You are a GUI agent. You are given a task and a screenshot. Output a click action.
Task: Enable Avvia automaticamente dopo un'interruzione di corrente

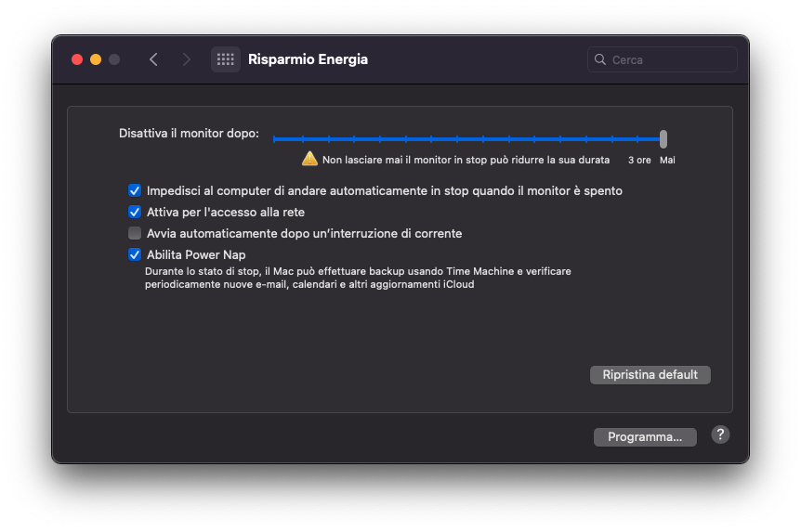(135, 233)
